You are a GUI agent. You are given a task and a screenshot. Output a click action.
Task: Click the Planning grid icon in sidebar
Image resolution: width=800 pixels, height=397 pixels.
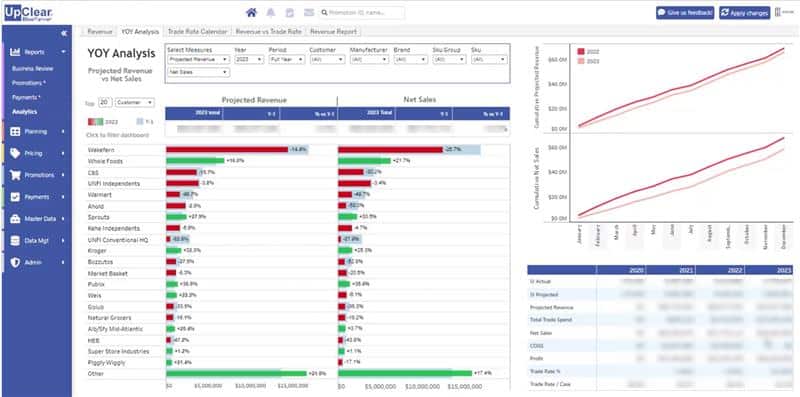(15, 132)
